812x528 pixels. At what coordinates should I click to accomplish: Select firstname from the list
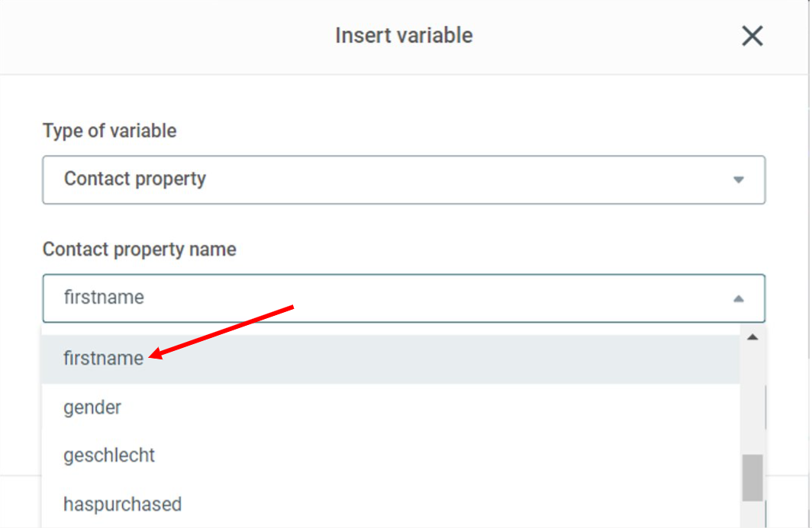click(x=103, y=358)
